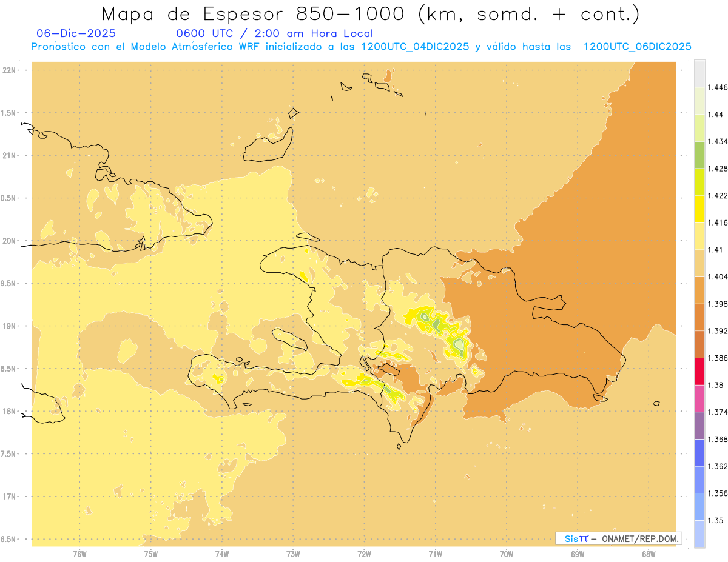Click the '17N' latitude label
Viewport: 728px width, 562px height.
click(9, 497)
